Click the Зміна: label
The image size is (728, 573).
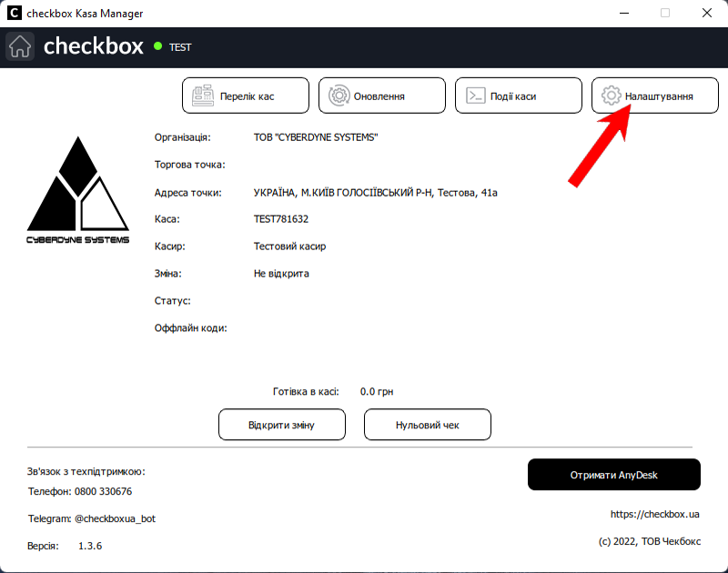click(x=168, y=274)
